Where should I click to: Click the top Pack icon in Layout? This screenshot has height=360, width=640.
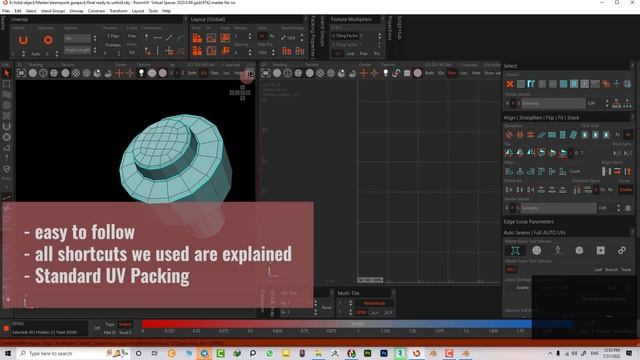point(197,38)
